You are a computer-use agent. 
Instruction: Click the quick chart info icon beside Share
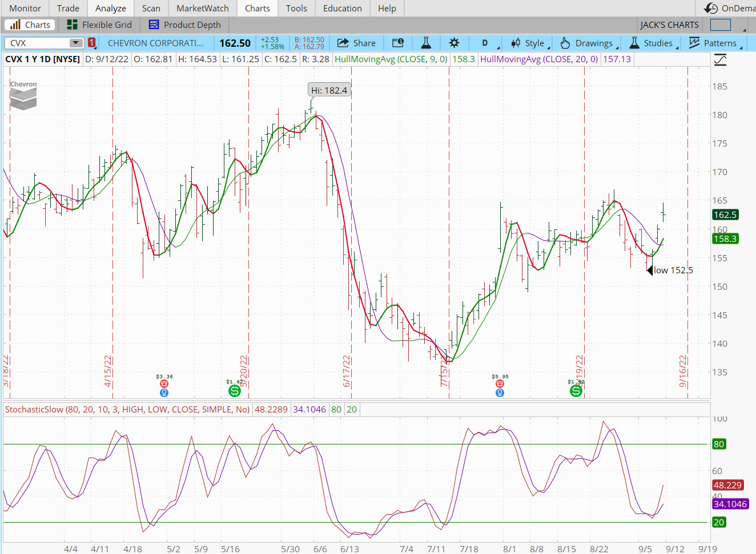pos(398,43)
